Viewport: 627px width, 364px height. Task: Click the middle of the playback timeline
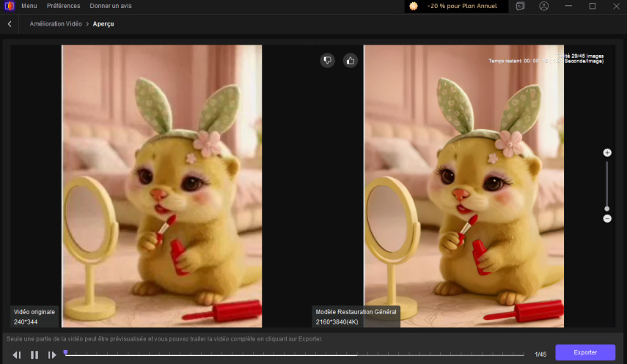(x=295, y=354)
